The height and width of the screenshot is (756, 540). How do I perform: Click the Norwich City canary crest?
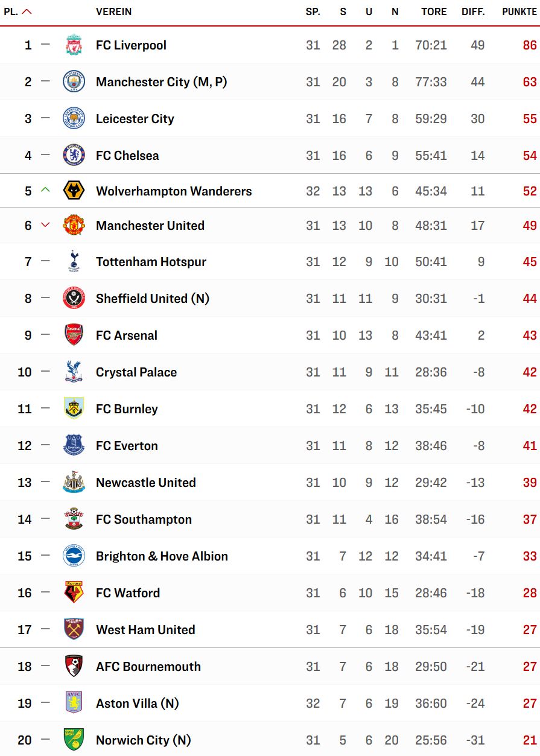point(74,740)
